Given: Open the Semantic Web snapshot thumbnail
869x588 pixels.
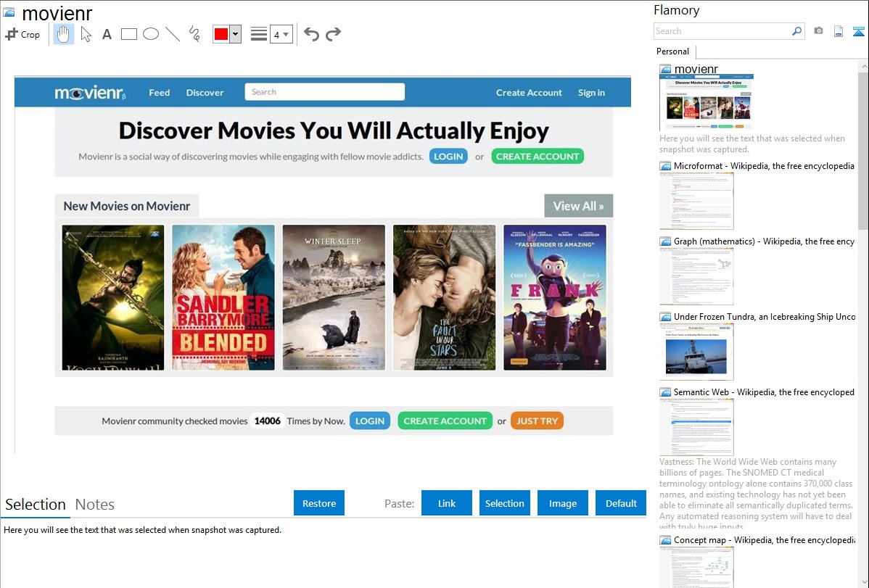Looking at the screenshot, I should (x=696, y=427).
